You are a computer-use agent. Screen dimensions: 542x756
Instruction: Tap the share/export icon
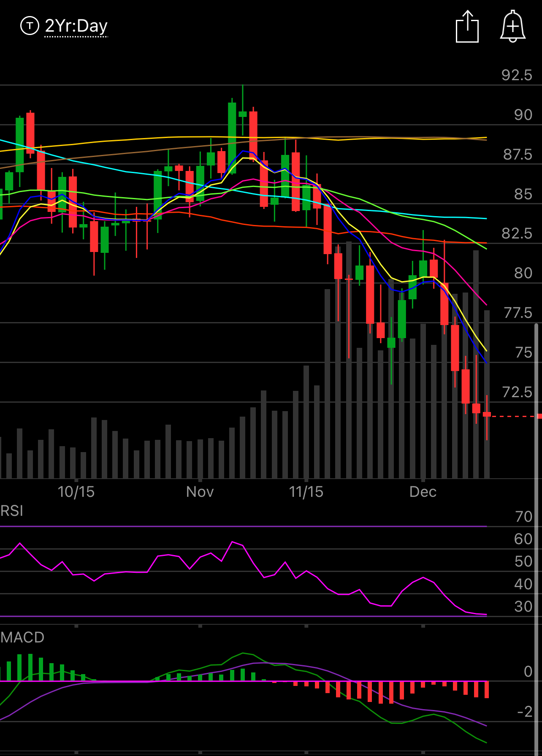tap(467, 27)
